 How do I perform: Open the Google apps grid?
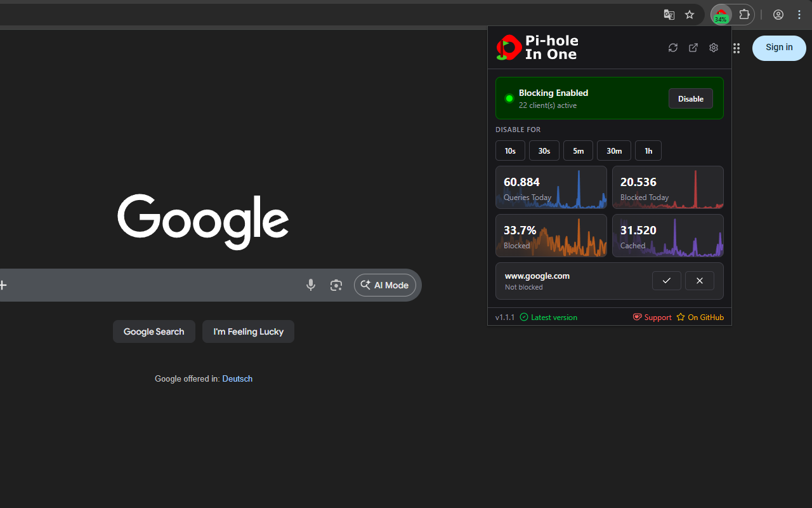tap(737, 48)
